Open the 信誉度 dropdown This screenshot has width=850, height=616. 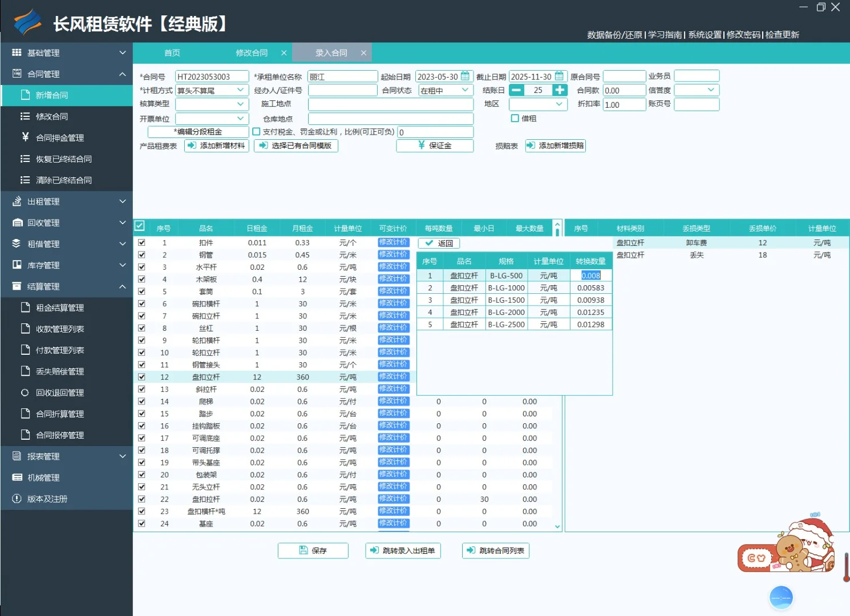click(711, 90)
